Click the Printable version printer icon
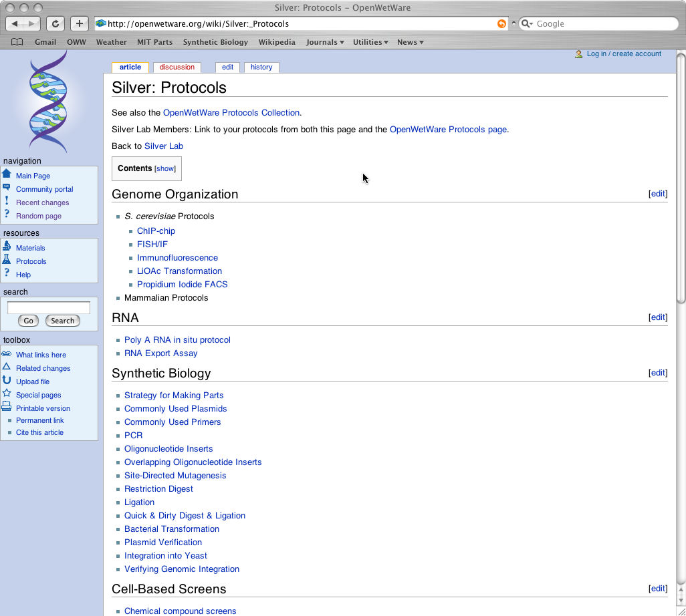Screen dimensions: 686x616 click(x=7, y=407)
